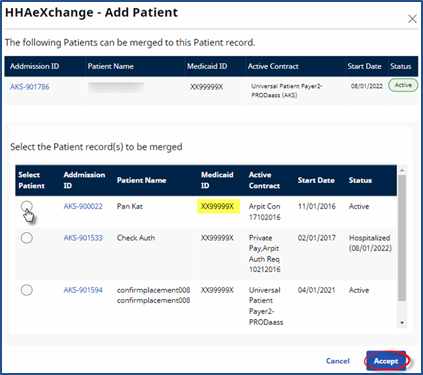Click Medicaid ID of Check Auth row

click(217, 238)
